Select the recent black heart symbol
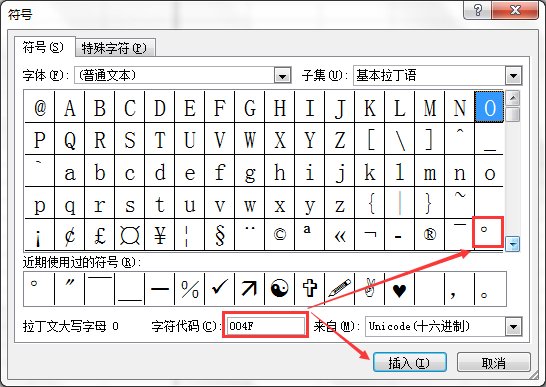This screenshot has width=546, height=387. point(399,289)
